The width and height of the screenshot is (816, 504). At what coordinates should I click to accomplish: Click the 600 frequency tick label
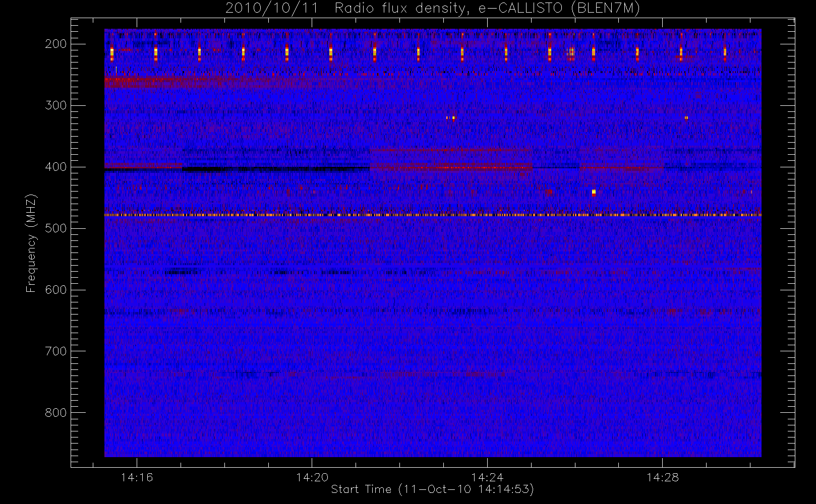tap(56, 290)
